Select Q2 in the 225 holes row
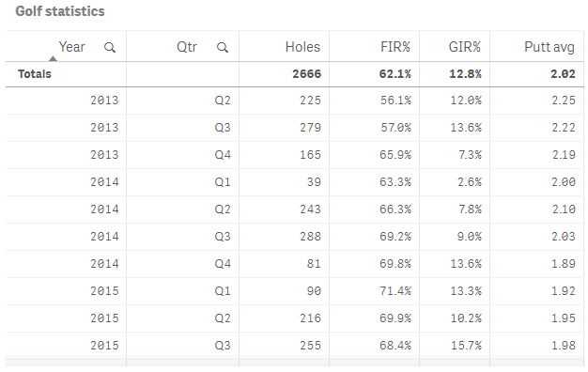The image size is (588, 372). click(223, 101)
